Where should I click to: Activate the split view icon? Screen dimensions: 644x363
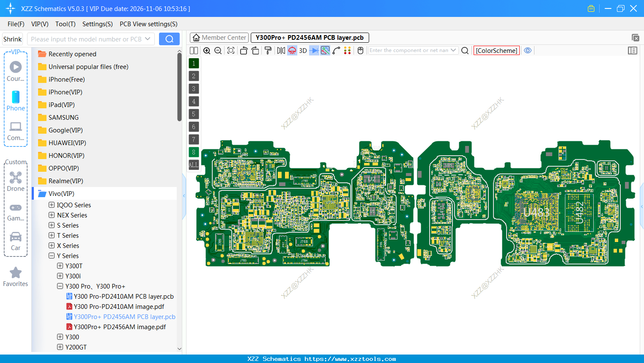pos(194,50)
